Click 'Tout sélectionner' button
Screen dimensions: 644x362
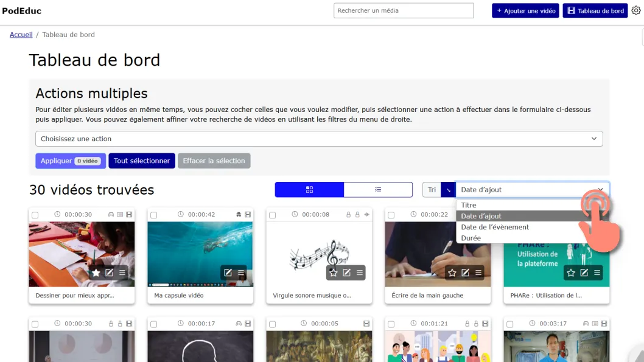point(142,161)
